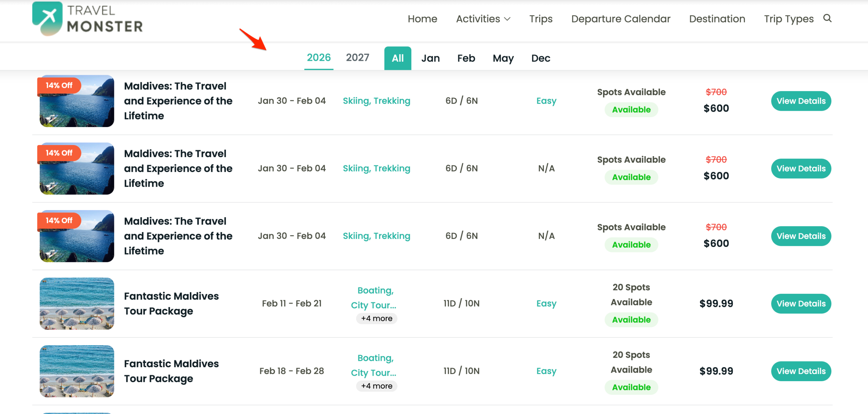Click Skiing, Trekking link in first row
Screen dimensions: 868x414
[376, 101]
